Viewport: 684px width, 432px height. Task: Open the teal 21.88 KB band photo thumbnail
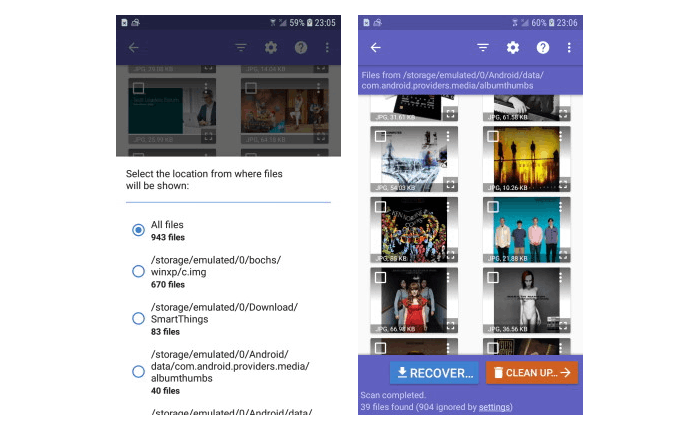[527, 230]
